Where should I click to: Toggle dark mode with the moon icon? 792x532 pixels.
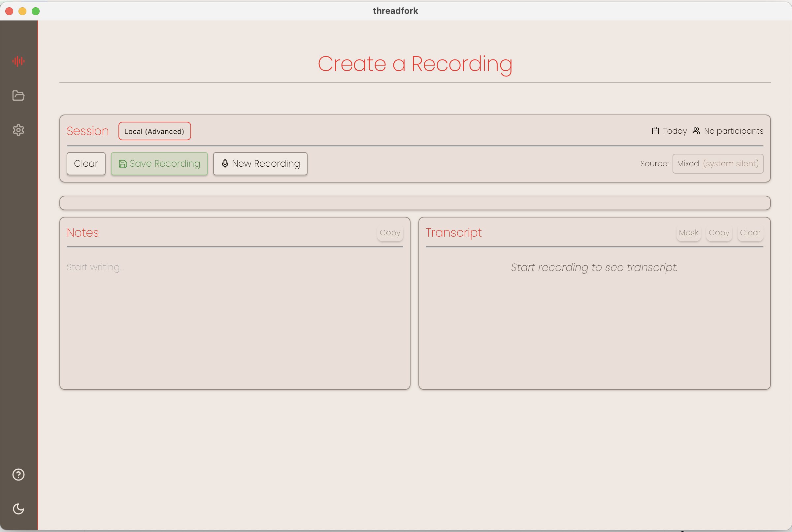click(18, 509)
